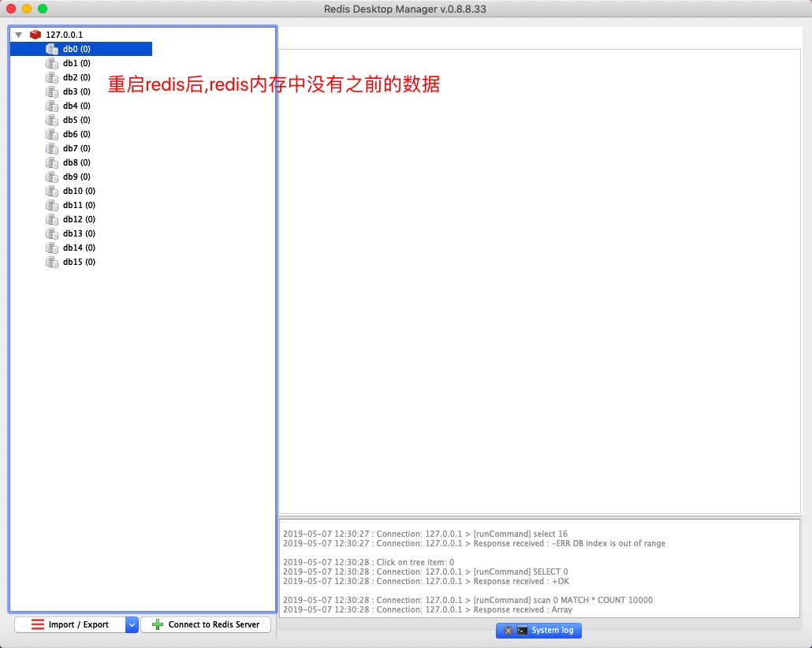Click the database icon beside db2

point(52,77)
